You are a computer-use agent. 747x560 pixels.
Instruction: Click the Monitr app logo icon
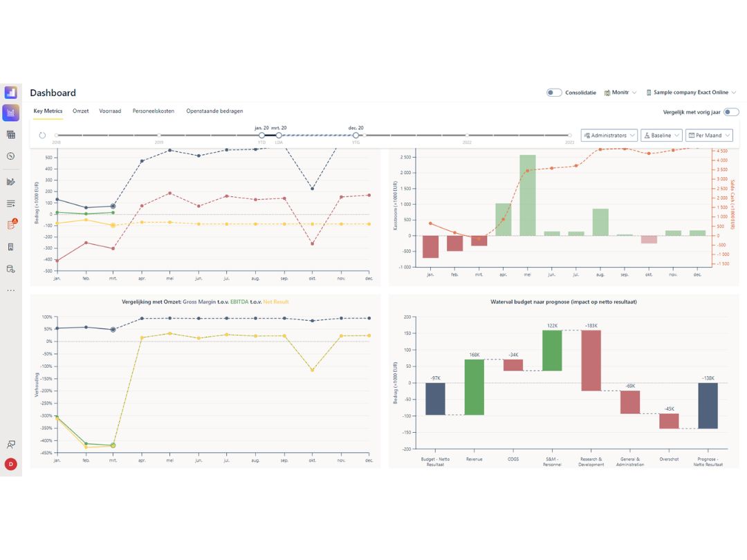point(11,93)
